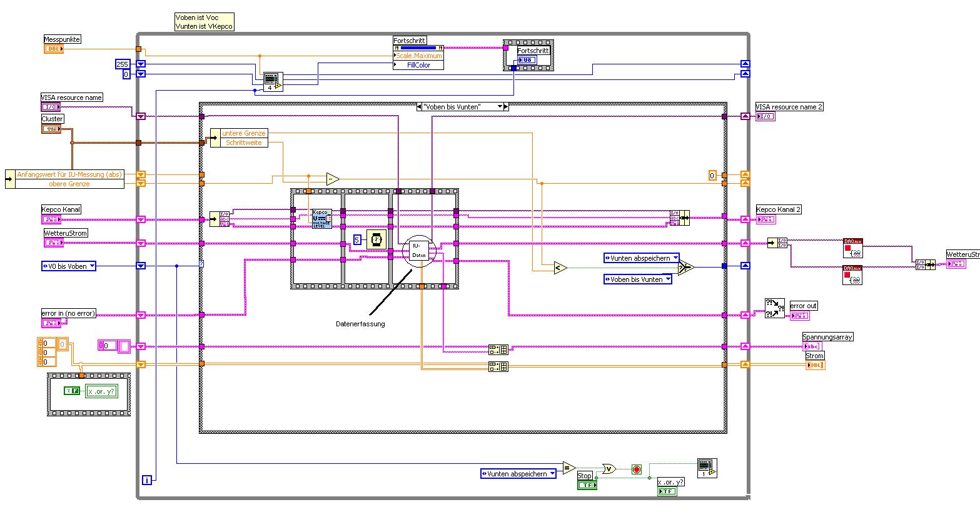Click the error in (no error) terminal
The height and width of the screenshot is (517, 980).
click(52, 323)
